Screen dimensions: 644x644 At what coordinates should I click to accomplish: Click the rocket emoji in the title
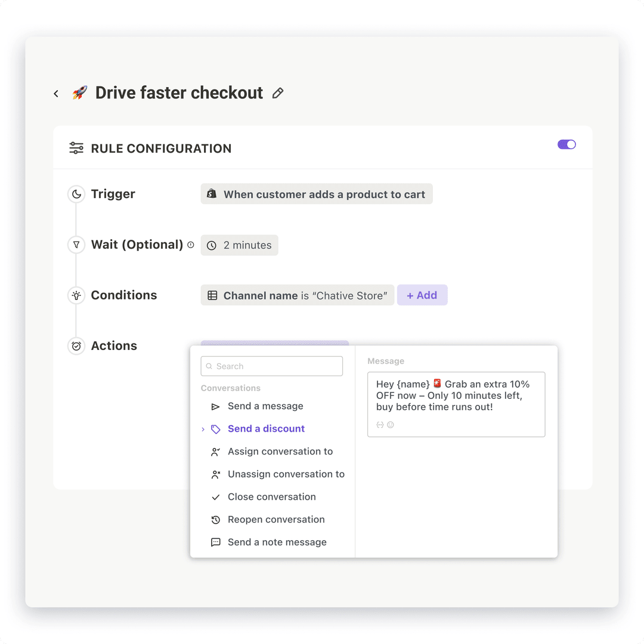pos(79,93)
